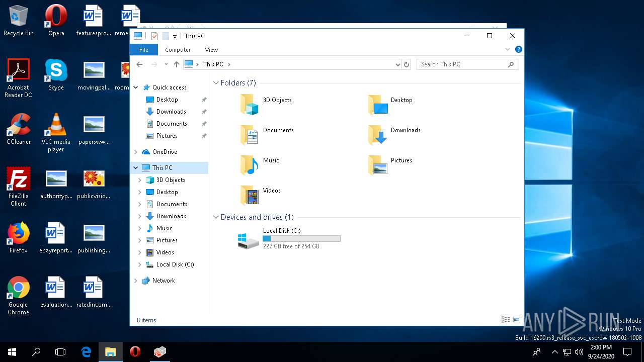Launch Skype from the desktop shortcut
Image resolution: width=644 pixels, height=362 pixels.
(56, 75)
